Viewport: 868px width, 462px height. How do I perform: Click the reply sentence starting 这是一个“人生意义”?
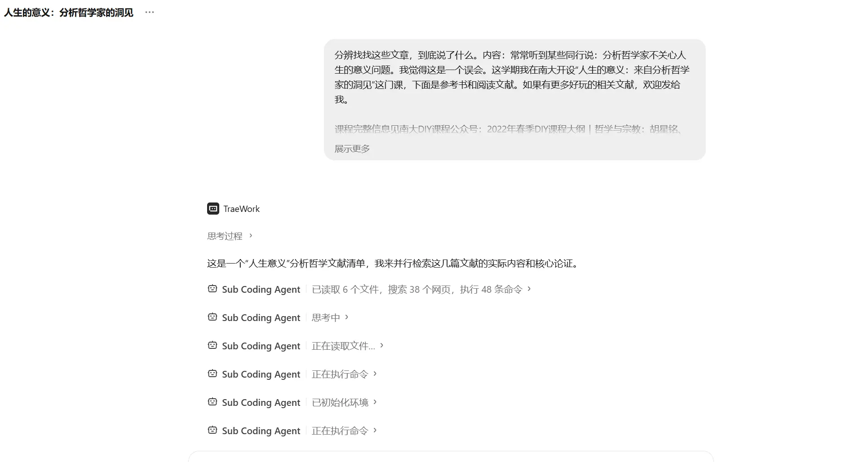click(394, 264)
